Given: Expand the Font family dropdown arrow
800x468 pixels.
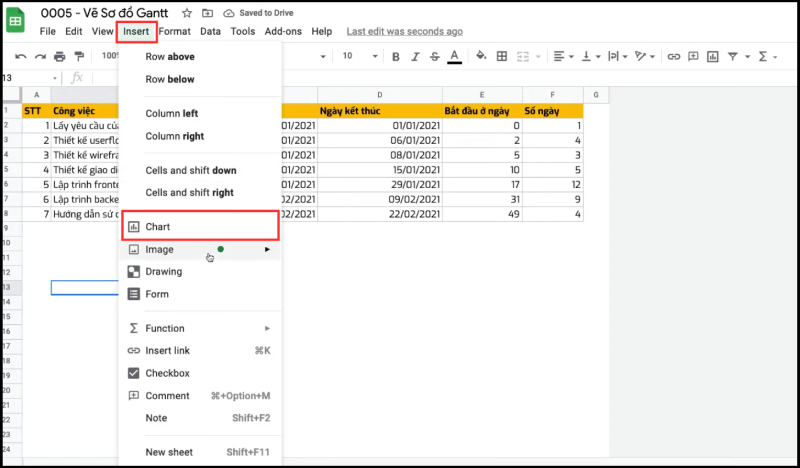Looking at the screenshot, I should pos(322,57).
